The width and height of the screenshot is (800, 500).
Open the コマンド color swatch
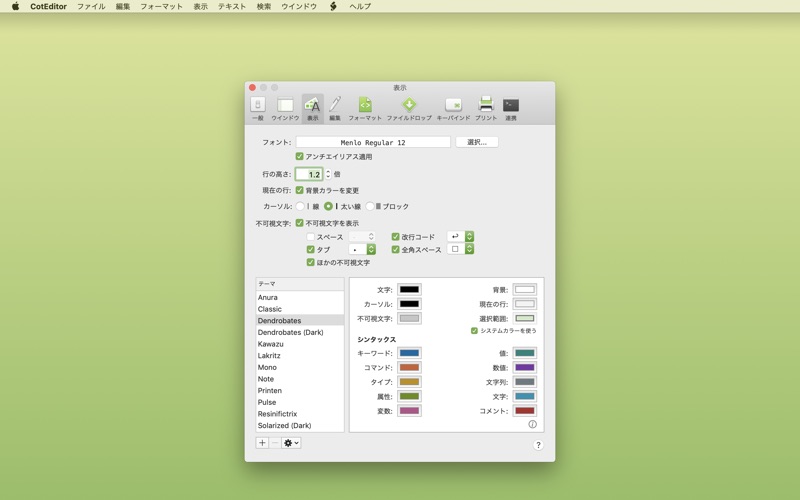coord(409,367)
